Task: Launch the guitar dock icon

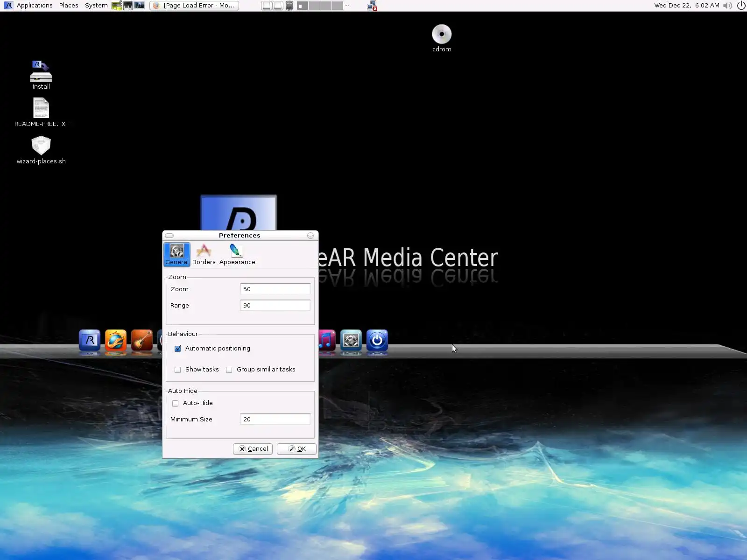Action: pyautogui.click(x=142, y=340)
